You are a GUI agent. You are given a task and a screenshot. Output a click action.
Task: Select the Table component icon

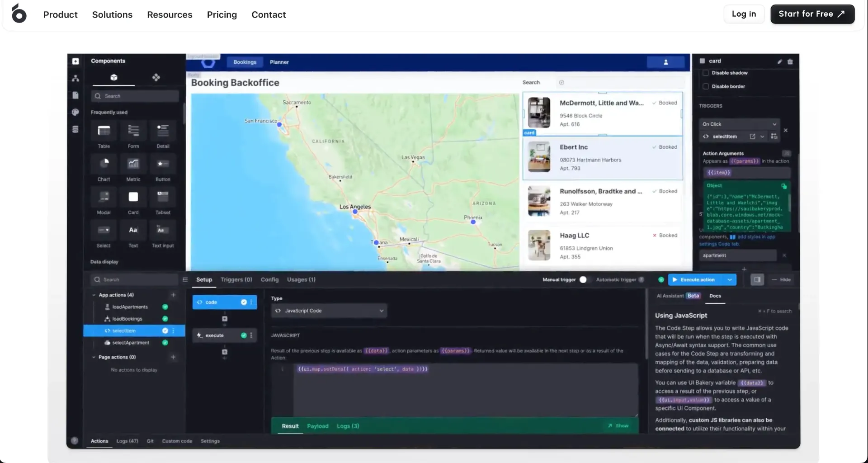pyautogui.click(x=104, y=131)
